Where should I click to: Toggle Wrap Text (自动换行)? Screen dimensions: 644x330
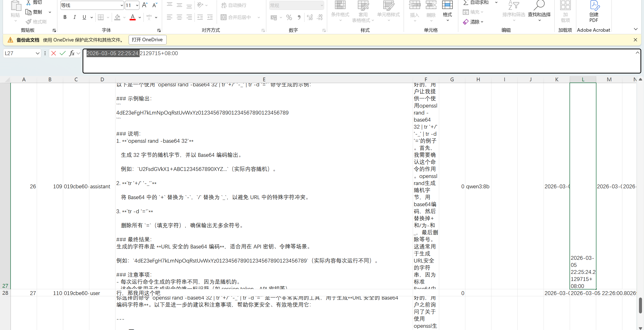234,5
